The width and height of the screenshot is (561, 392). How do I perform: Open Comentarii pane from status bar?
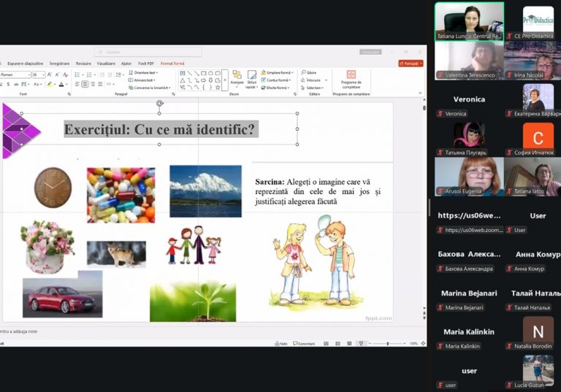tap(304, 343)
